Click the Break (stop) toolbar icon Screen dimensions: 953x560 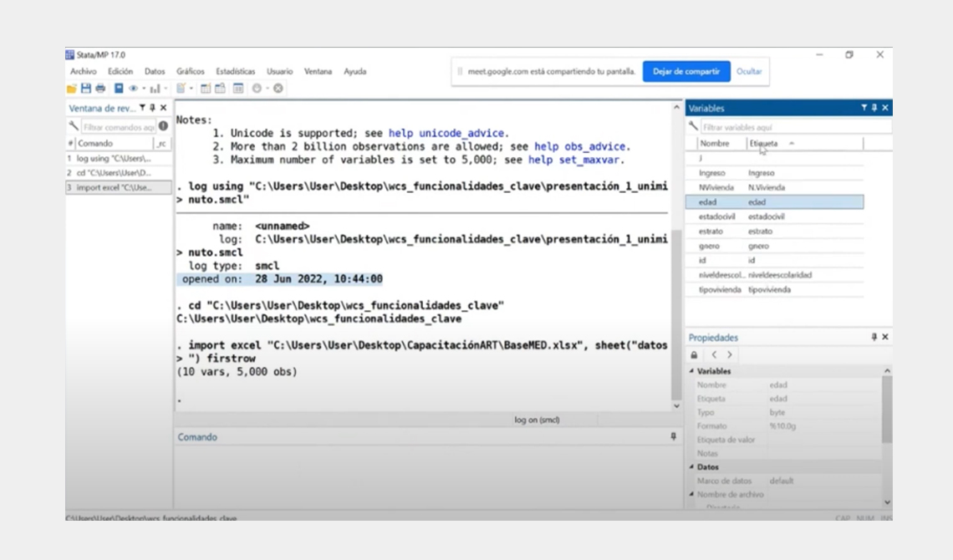tap(278, 89)
